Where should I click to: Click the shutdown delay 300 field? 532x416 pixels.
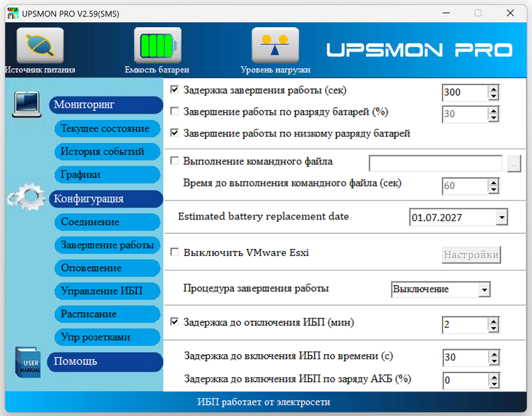point(465,93)
